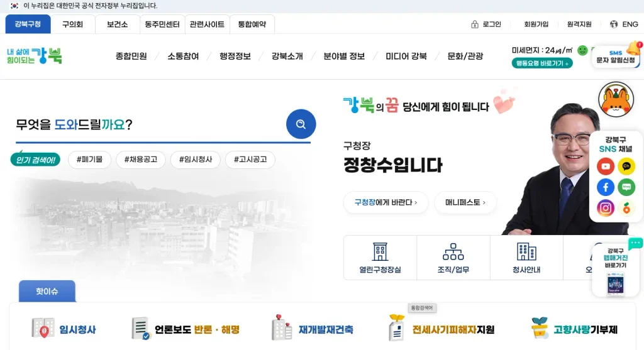Click the 미세먼지 : 24㎍/㎥ reading
644x350 pixels.
(541, 50)
